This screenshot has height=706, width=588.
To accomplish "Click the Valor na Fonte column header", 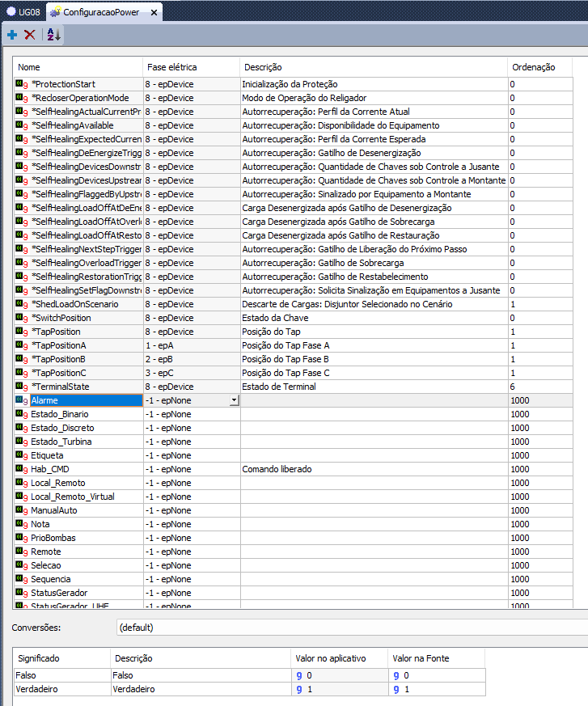I will tap(436, 658).
